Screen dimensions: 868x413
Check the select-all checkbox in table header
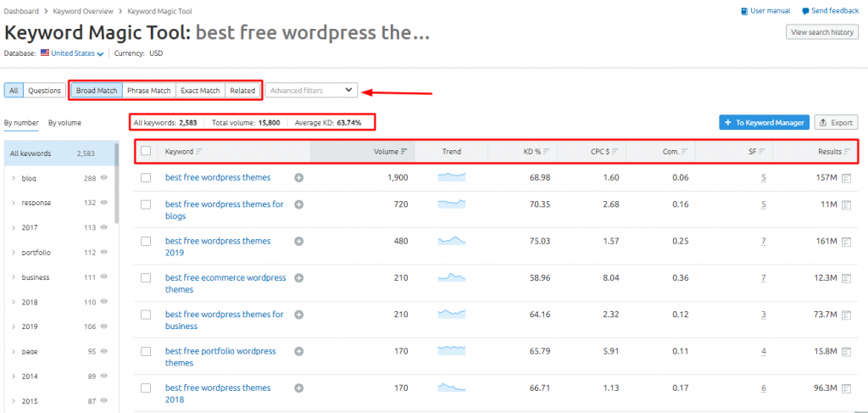[x=146, y=152]
